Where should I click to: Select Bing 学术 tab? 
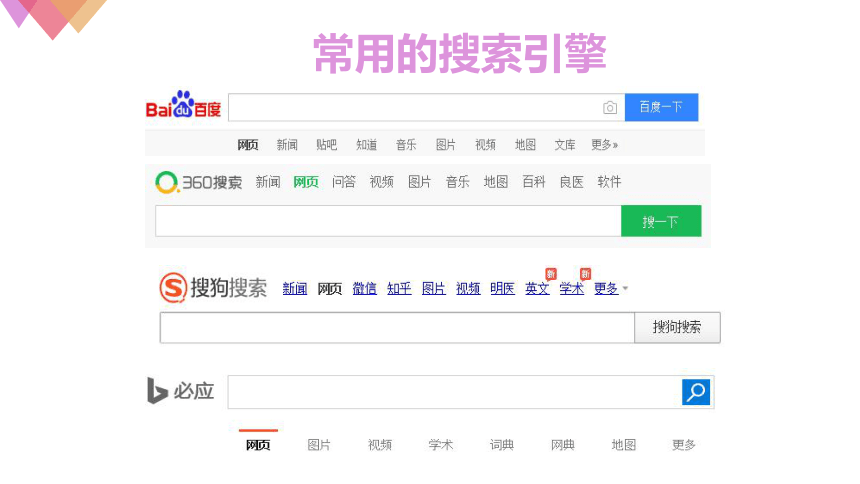440,444
